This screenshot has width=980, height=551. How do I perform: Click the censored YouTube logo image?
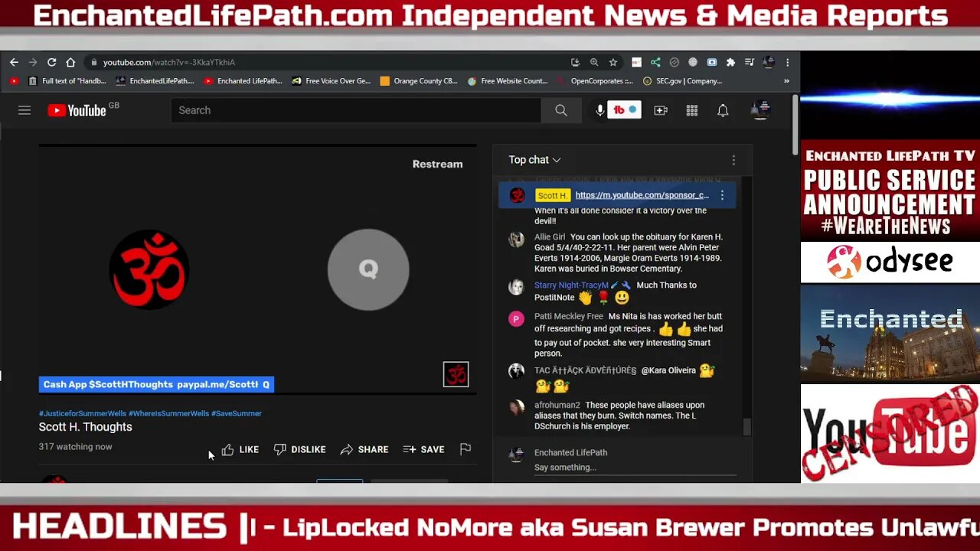click(890, 433)
